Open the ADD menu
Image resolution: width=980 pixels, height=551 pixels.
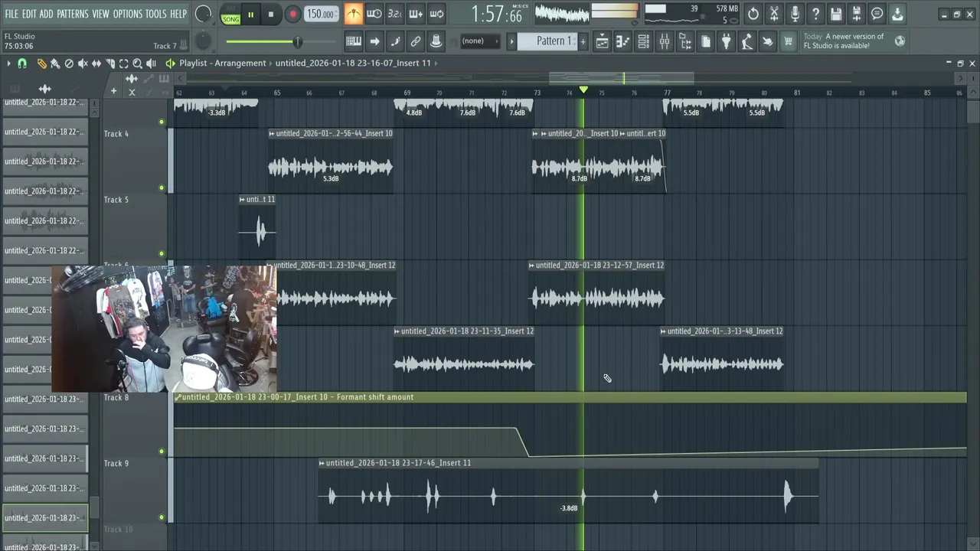point(47,14)
